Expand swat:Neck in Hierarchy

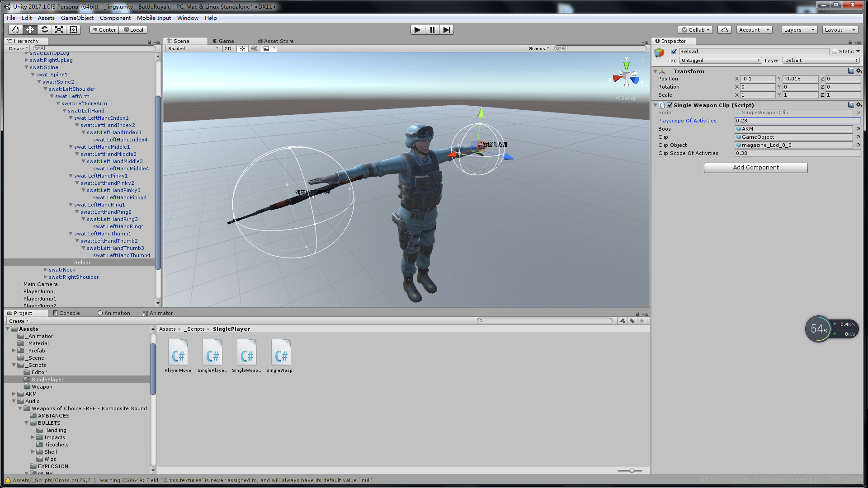pos(46,270)
